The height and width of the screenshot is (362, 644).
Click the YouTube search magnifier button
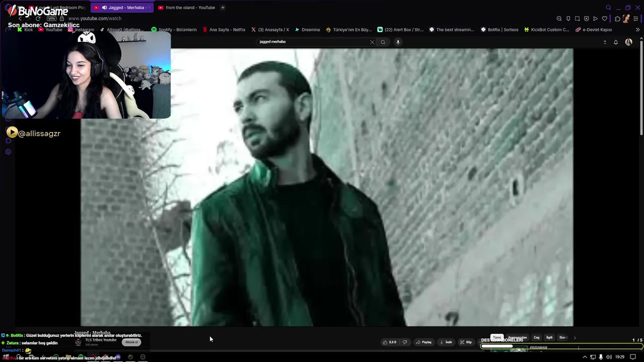point(383,42)
